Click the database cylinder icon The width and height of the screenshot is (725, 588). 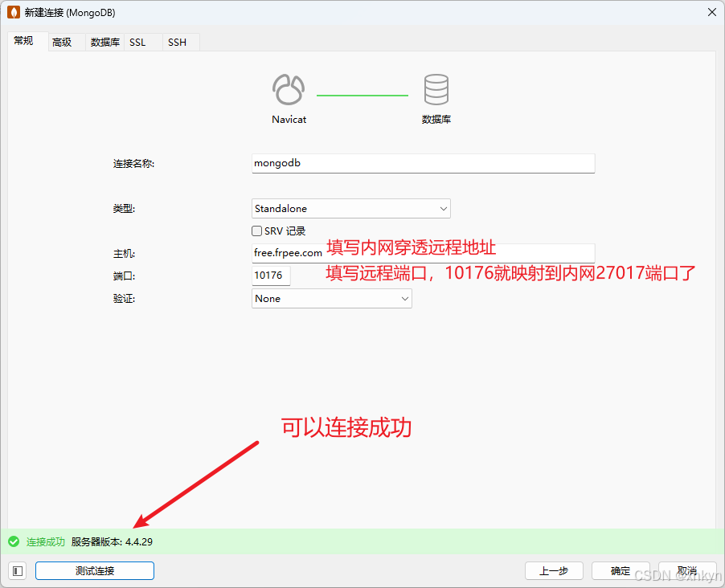[436, 89]
